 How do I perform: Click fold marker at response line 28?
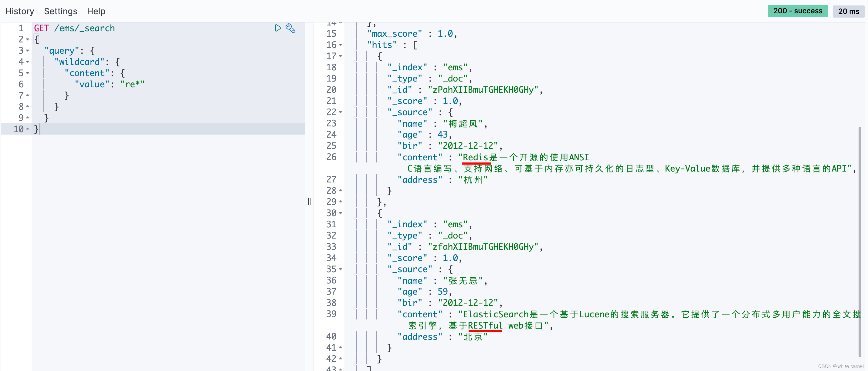(x=340, y=191)
